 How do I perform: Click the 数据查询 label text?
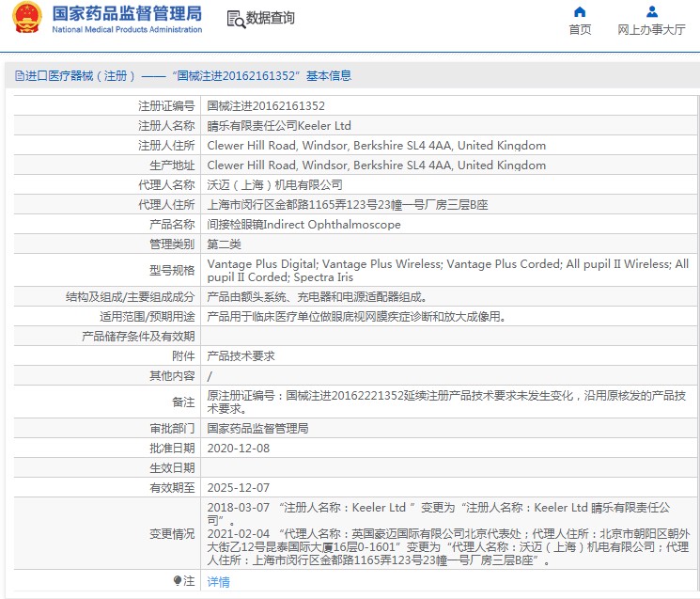pos(270,18)
